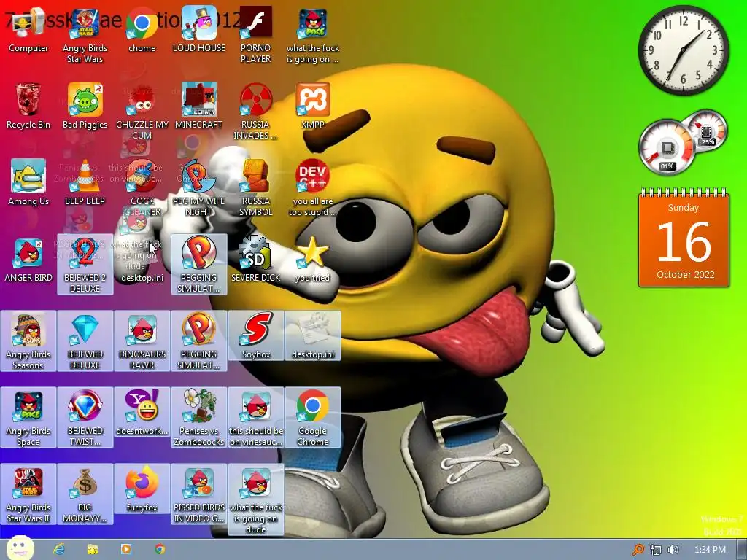
Task: Open the orange calendar gadget showing 16
Action: pyautogui.click(x=684, y=237)
